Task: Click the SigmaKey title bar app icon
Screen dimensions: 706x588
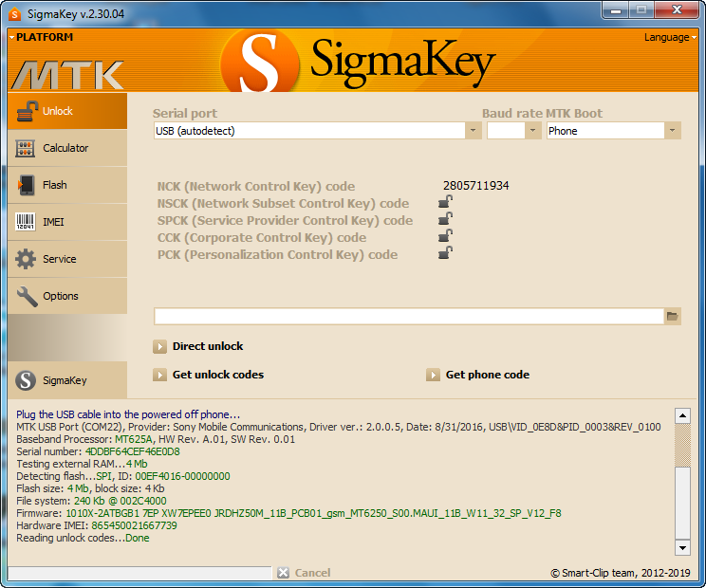Action: tap(15, 14)
